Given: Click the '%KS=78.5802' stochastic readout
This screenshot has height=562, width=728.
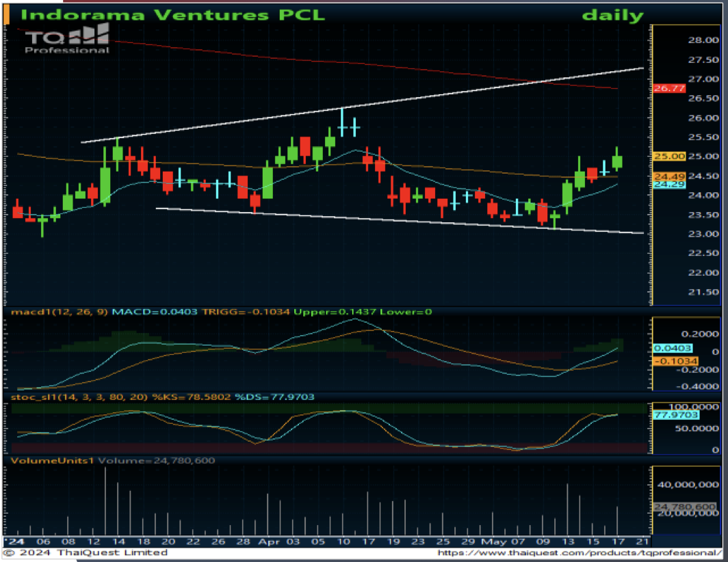Looking at the screenshot, I should 192,397.
